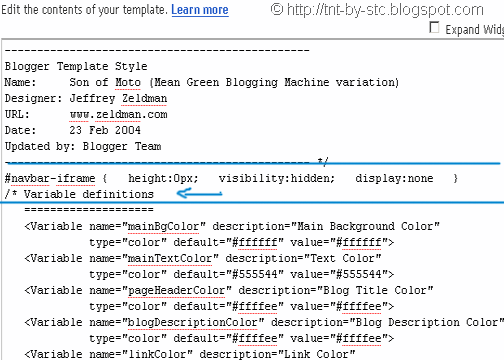This screenshot has height=360, width=504.
Task: Click the linkColor variable line
Action: tap(190, 354)
